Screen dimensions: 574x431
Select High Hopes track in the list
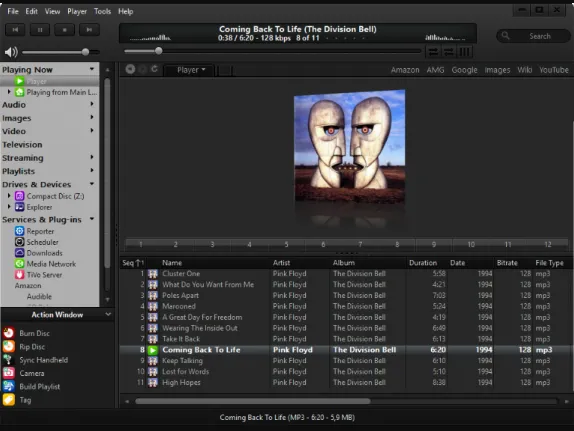click(346, 382)
